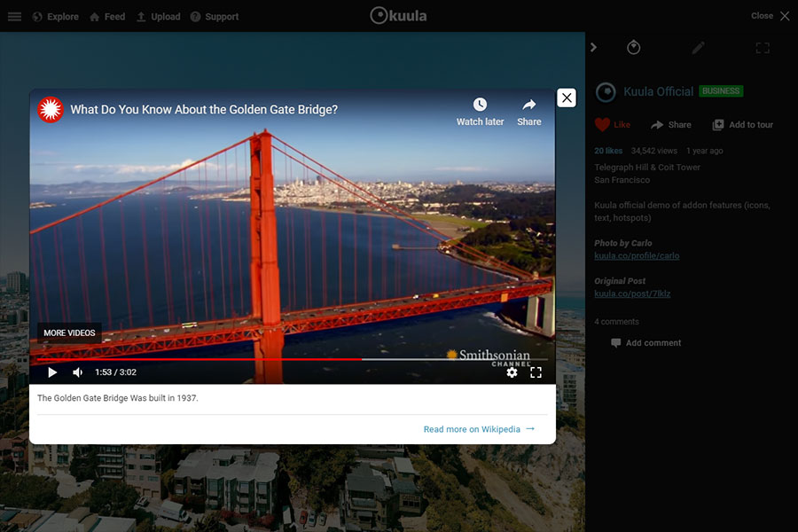Open kuula.co/profile/carlo link
This screenshot has width=798, height=532.
coord(637,255)
